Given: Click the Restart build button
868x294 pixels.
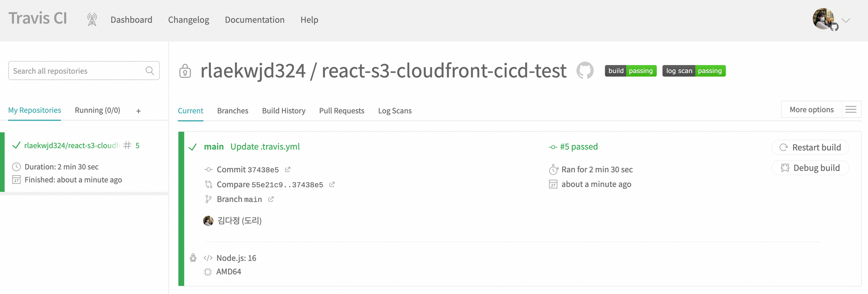Looking at the screenshot, I should pos(810,147).
